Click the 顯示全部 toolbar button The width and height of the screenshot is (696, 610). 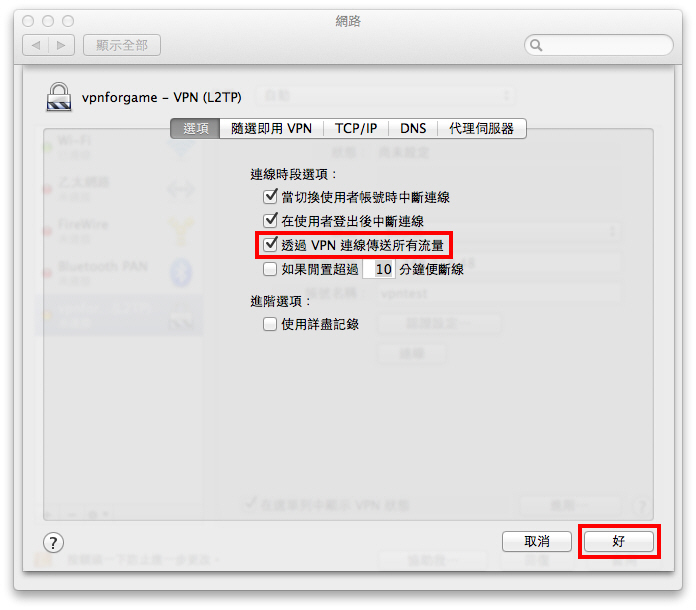[x=122, y=45]
